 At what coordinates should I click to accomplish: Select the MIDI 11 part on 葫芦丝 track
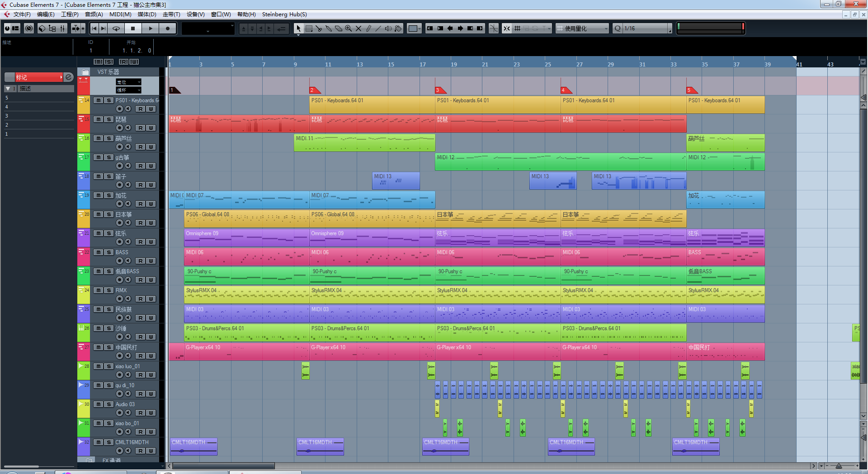coord(364,142)
